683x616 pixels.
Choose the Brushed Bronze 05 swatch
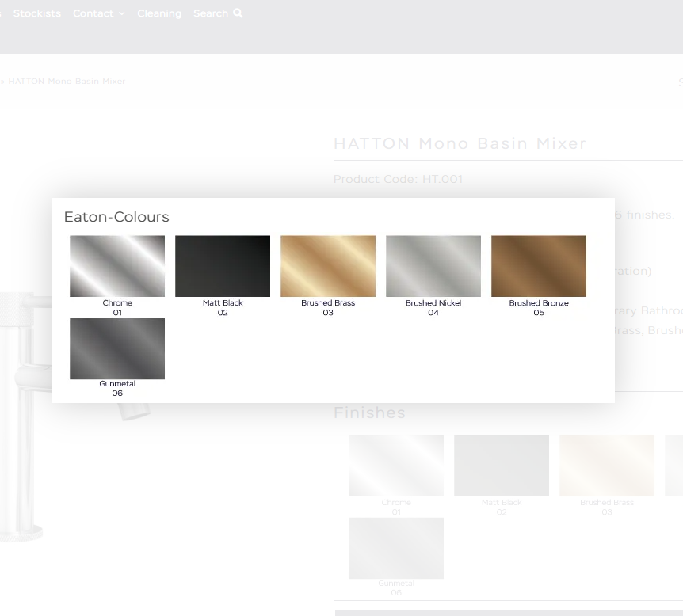pyautogui.click(x=539, y=266)
